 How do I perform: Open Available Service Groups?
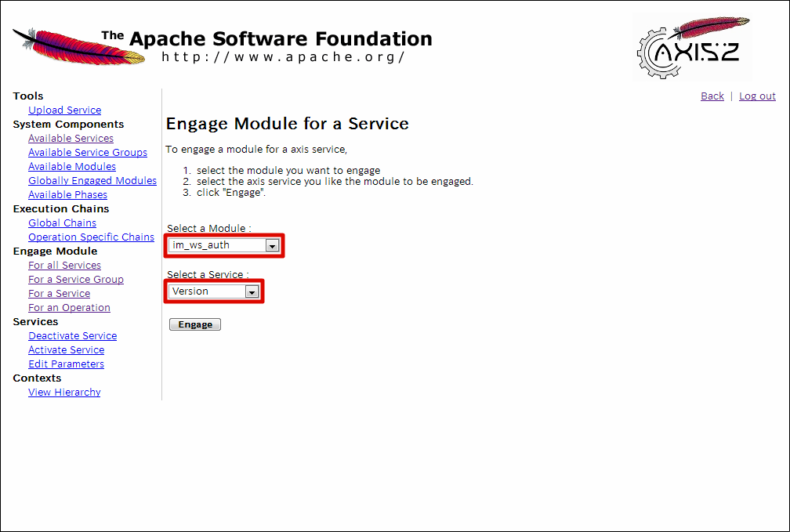88,153
